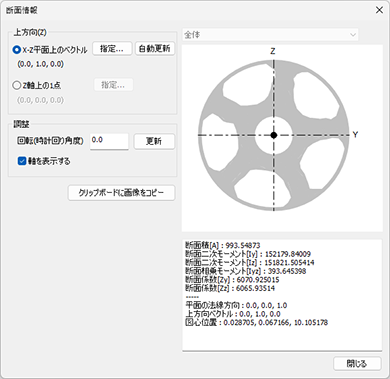Click the greyed-out 指定... button

113,85
